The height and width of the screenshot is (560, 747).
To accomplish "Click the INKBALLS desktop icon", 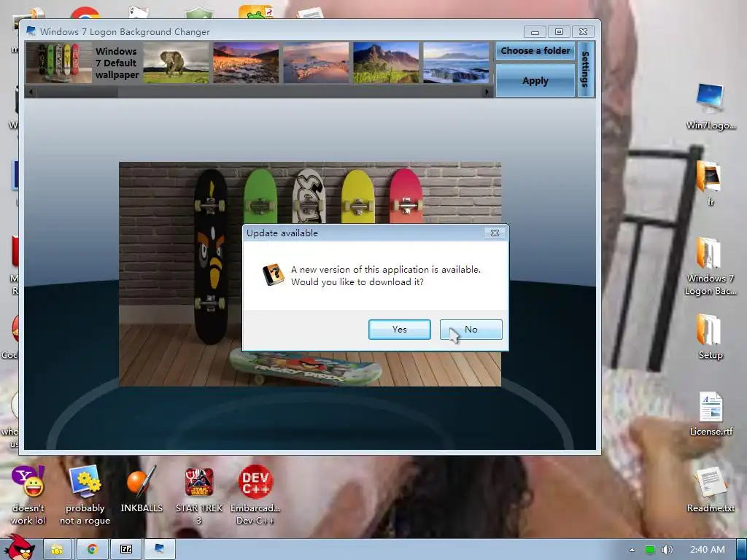I will (x=142, y=489).
